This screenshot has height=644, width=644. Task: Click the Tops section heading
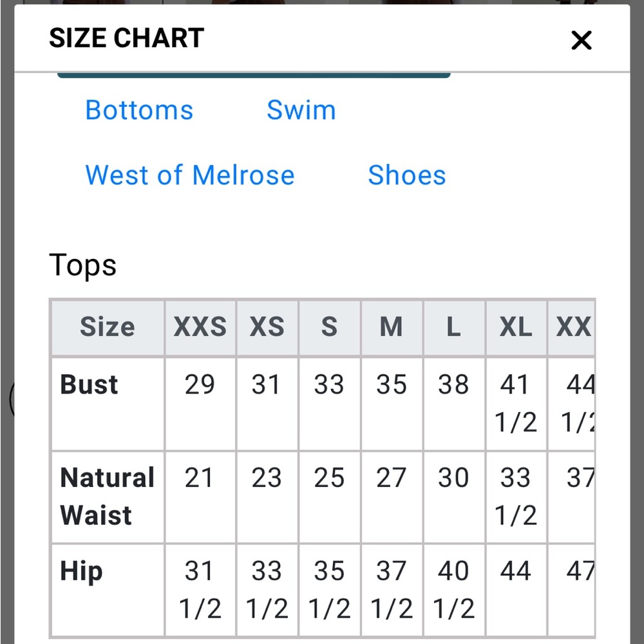(82, 265)
